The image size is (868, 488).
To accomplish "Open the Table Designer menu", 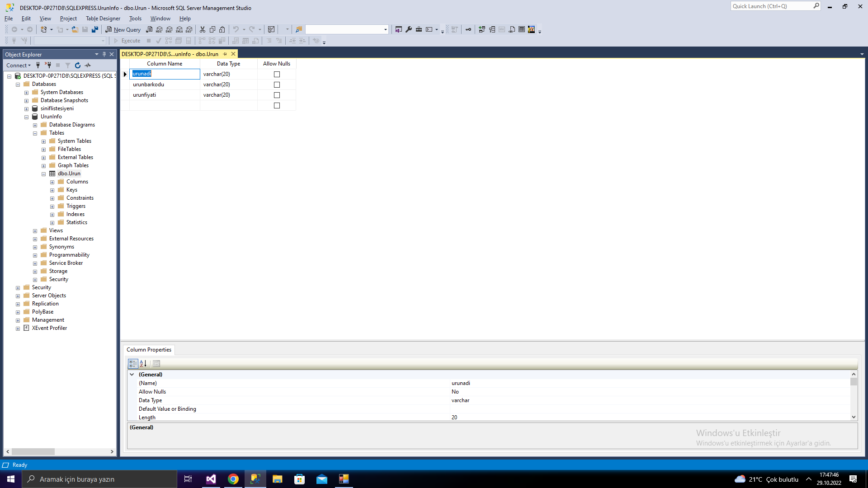I will pyautogui.click(x=103, y=19).
